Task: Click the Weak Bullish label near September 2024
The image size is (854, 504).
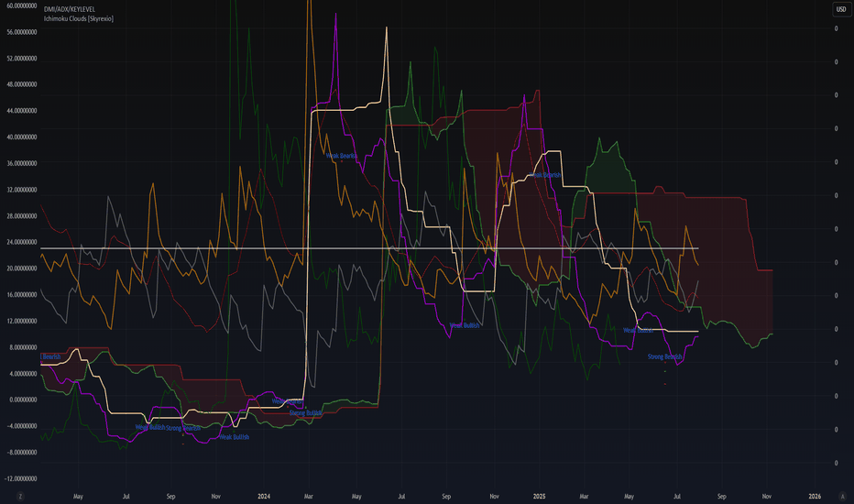Action: click(x=465, y=325)
